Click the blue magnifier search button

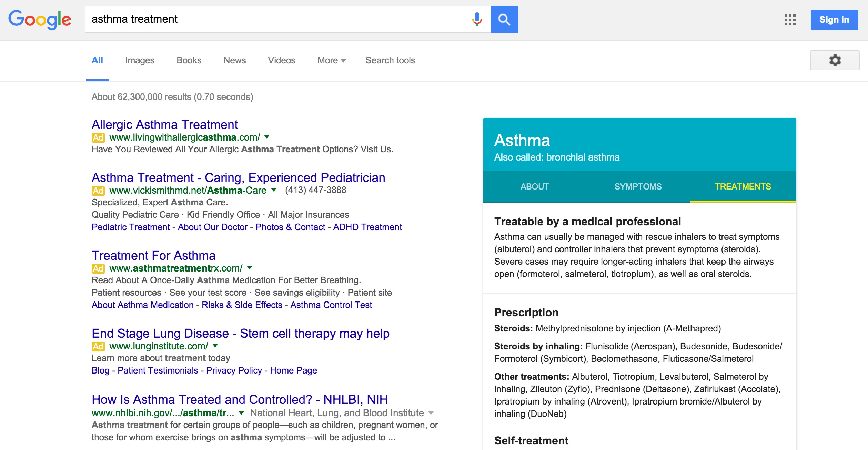pos(504,19)
